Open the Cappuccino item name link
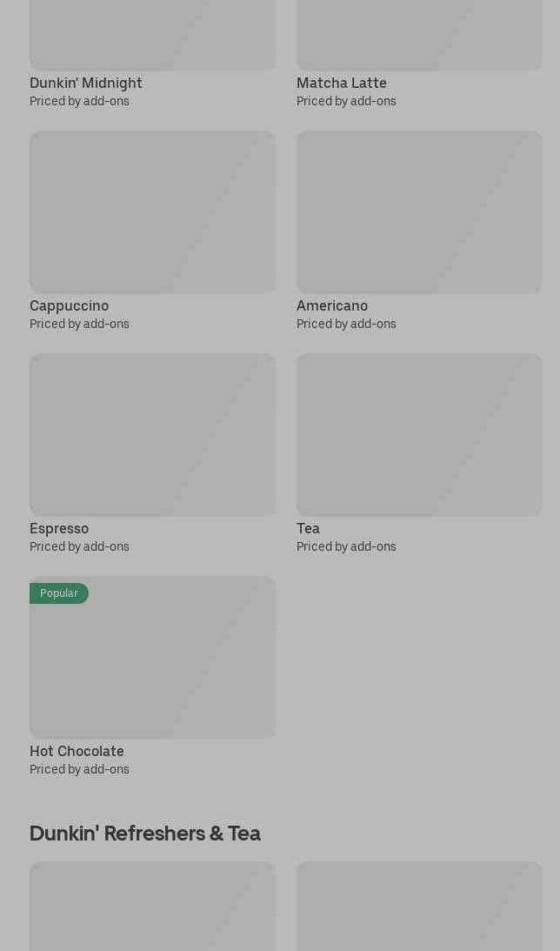560x951 pixels. 69,305
